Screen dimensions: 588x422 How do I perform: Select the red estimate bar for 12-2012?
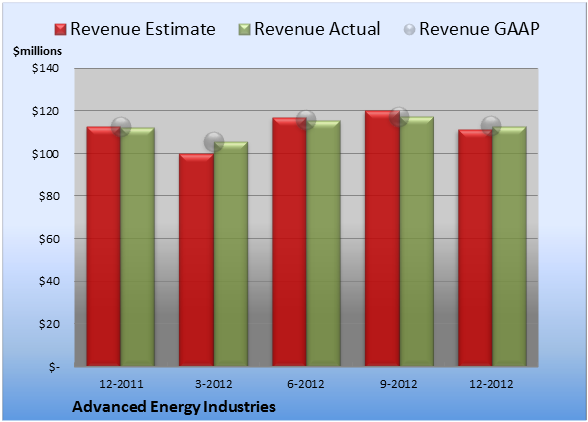(x=475, y=248)
